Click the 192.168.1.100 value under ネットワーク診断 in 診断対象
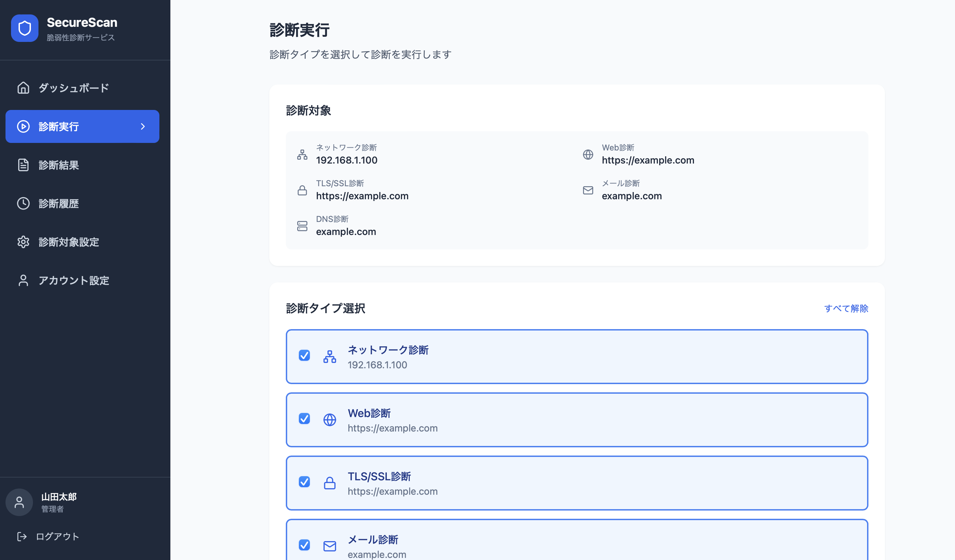The image size is (955, 560). point(347,160)
